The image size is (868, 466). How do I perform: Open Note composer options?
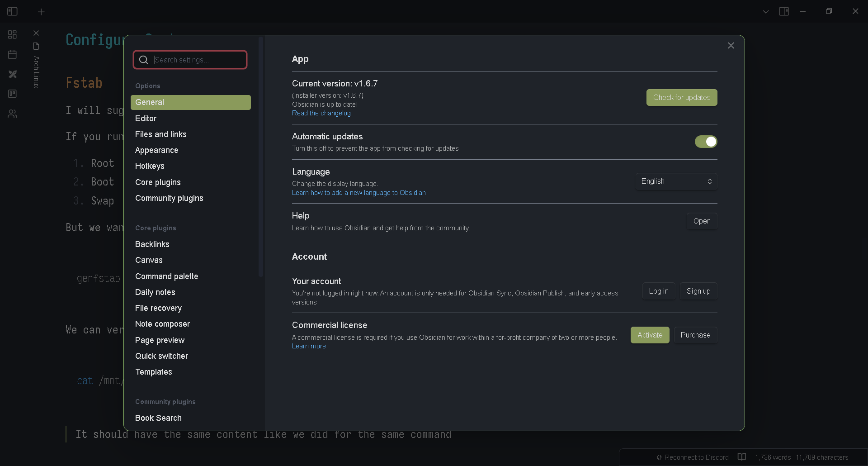tap(191, 324)
